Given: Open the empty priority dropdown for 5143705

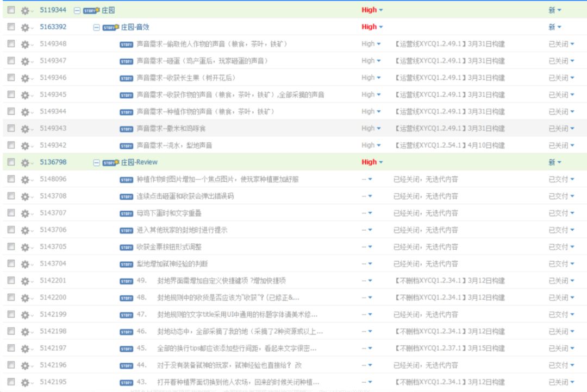Looking at the screenshot, I should [x=367, y=247].
